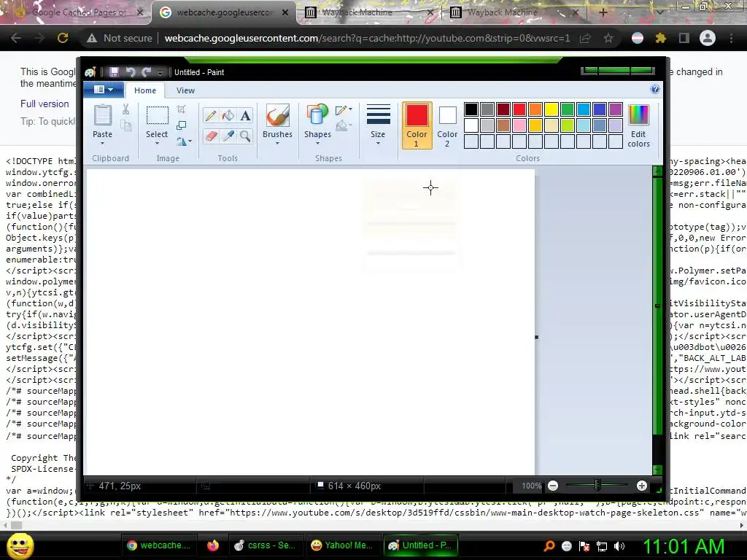Viewport: 747px width, 560px height.
Task: Click the Brushes icon
Action: click(x=277, y=115)
